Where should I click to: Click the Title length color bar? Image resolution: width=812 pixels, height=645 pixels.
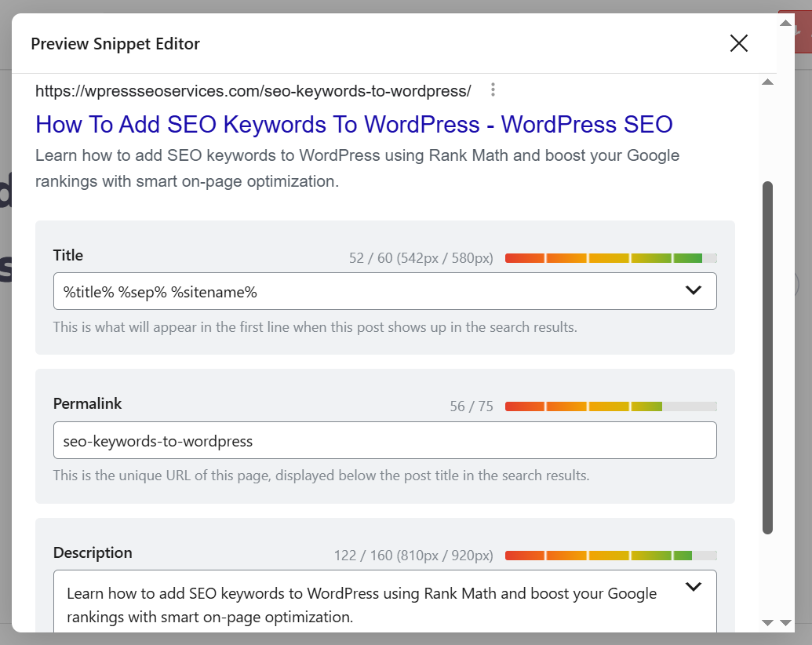click(x=610, y=257)
